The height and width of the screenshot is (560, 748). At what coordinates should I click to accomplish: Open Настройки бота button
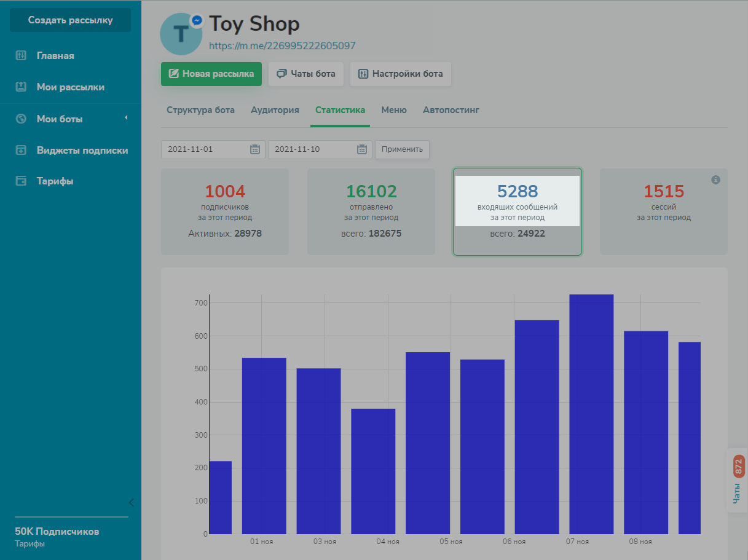(x=400, y=74)
